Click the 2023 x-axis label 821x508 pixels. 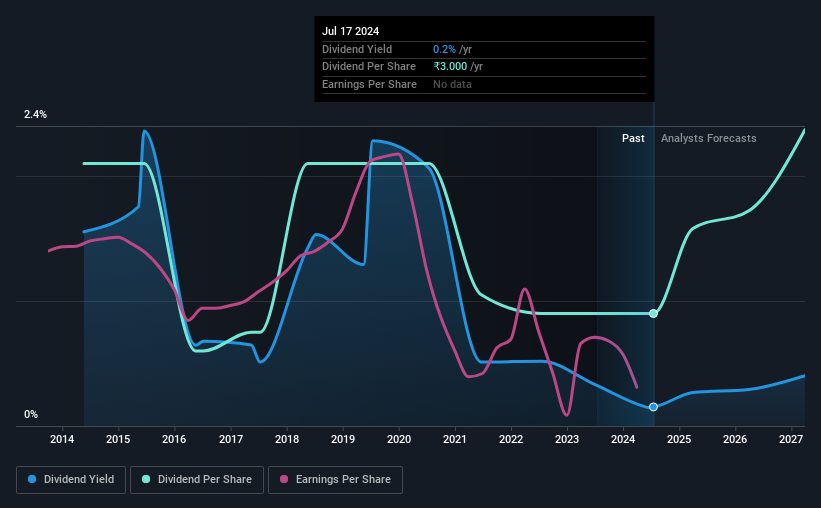[x=567, y=439]
